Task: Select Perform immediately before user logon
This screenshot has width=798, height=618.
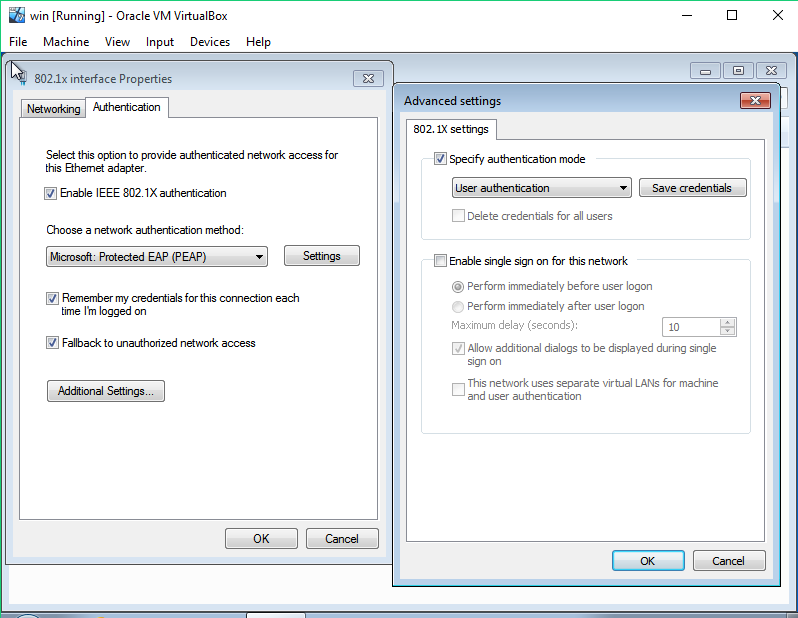Action: 458,287
